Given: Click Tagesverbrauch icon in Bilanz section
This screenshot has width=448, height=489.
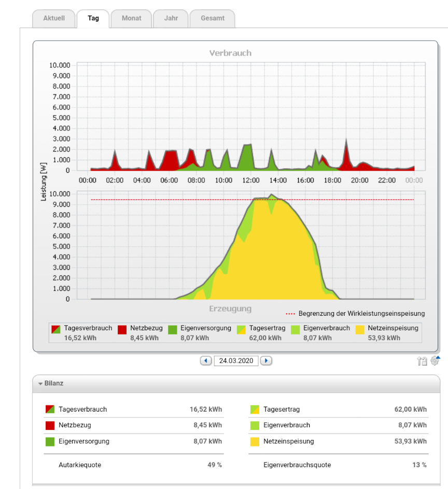Looking at the screenshot, I should [50, 409].
